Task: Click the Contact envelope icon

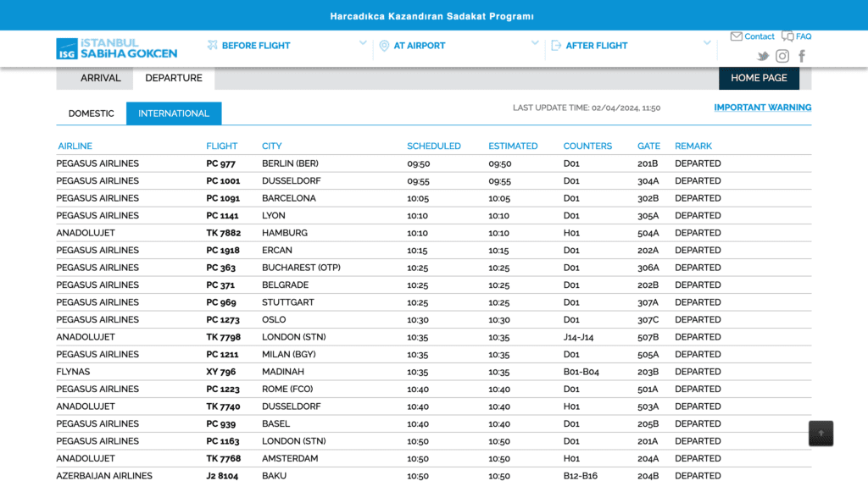Action: click(737, 36)
